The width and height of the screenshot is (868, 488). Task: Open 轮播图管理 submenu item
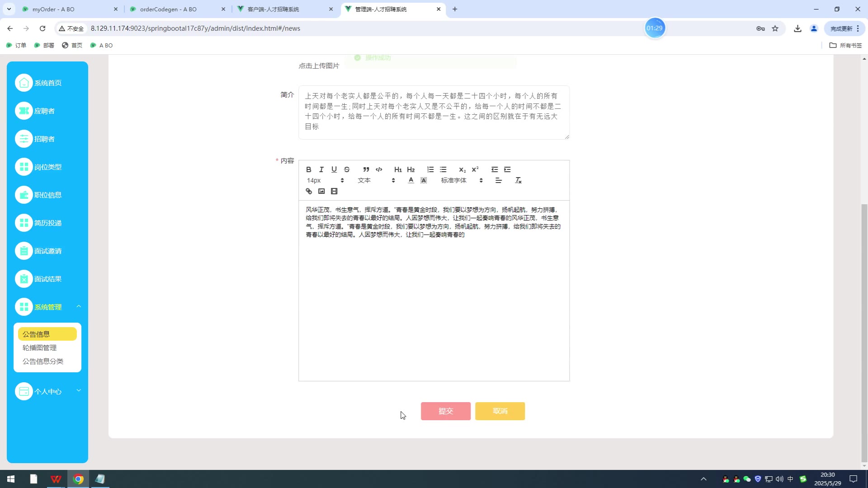(x=40, y=347)
